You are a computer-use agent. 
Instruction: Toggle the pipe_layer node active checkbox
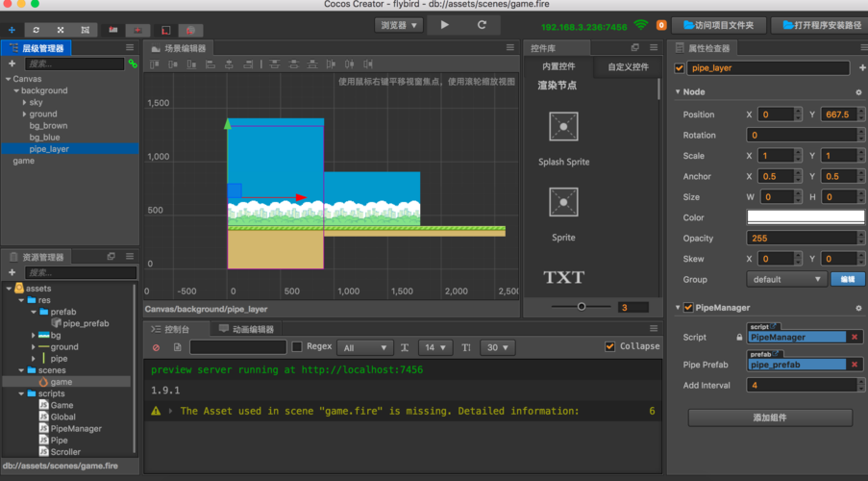[680, 68]
